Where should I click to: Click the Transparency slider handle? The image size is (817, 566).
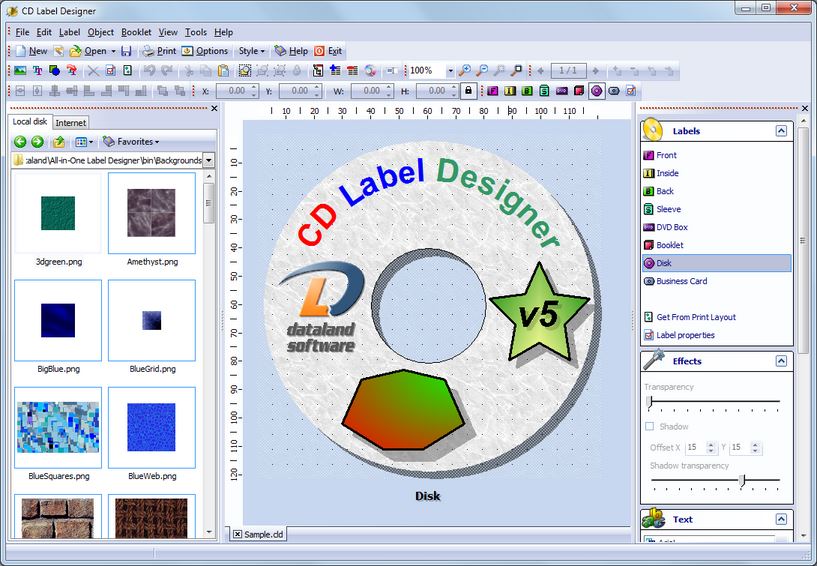(x=649, y=402)
